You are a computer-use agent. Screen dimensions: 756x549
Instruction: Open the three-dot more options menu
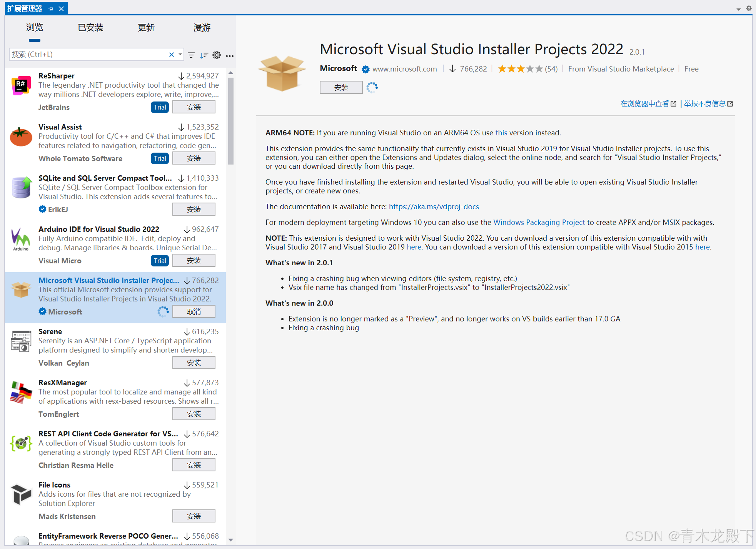point(230,56)
